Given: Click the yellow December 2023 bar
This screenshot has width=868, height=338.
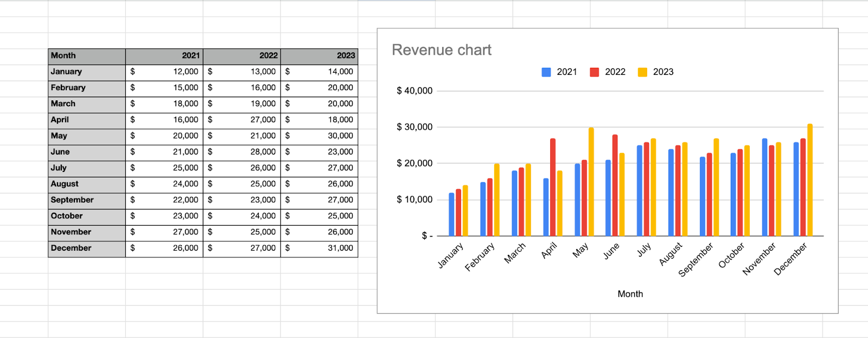Looking at the screenshot, I should click(810, 180).
